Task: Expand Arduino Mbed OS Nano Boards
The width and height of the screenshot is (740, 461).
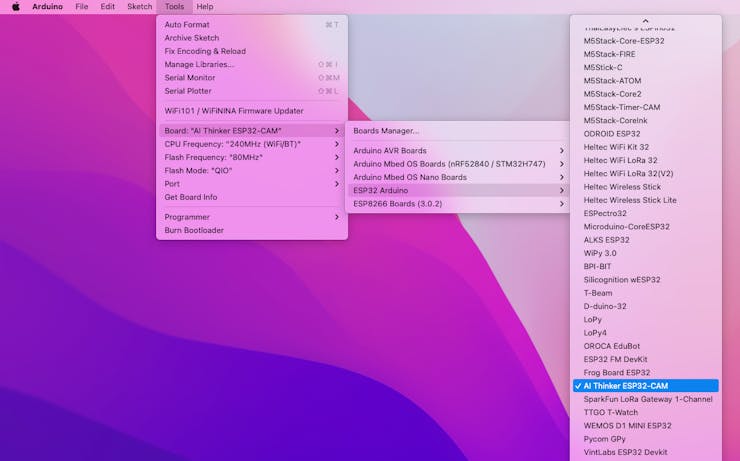Action: (458, 177)
